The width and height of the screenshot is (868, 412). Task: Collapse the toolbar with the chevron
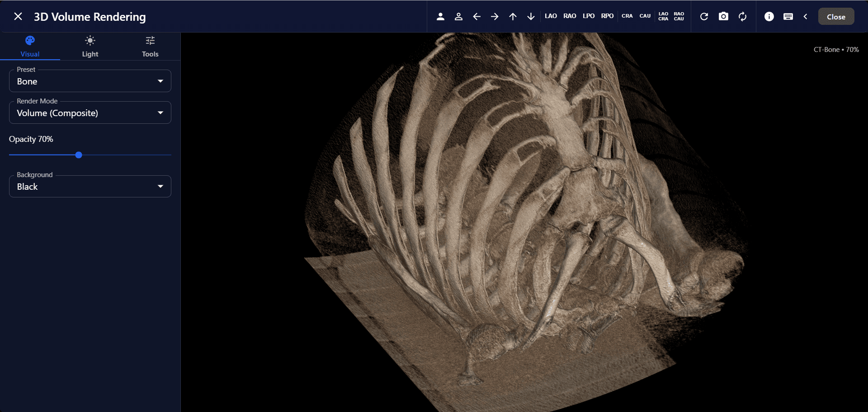coord(805,16)
